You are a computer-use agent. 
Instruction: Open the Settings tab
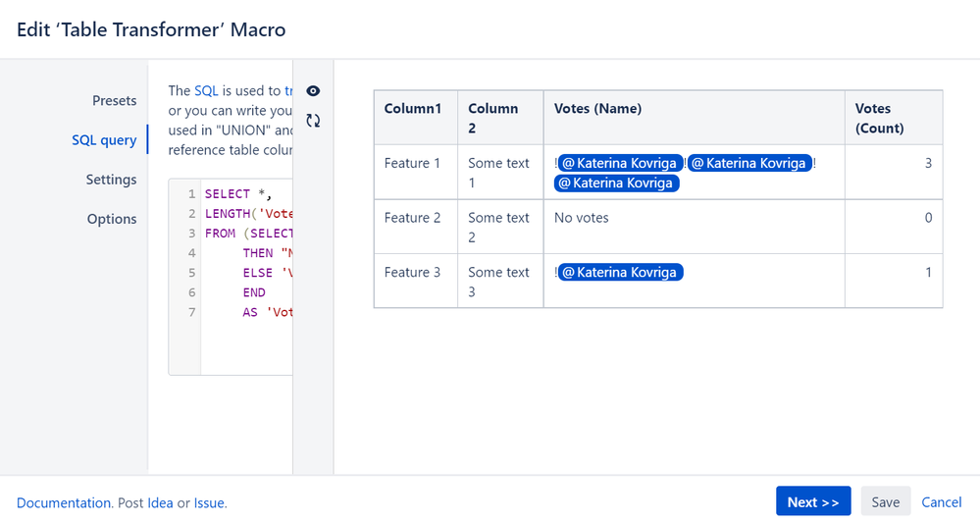pyautogui.click(x=111, y=180)
